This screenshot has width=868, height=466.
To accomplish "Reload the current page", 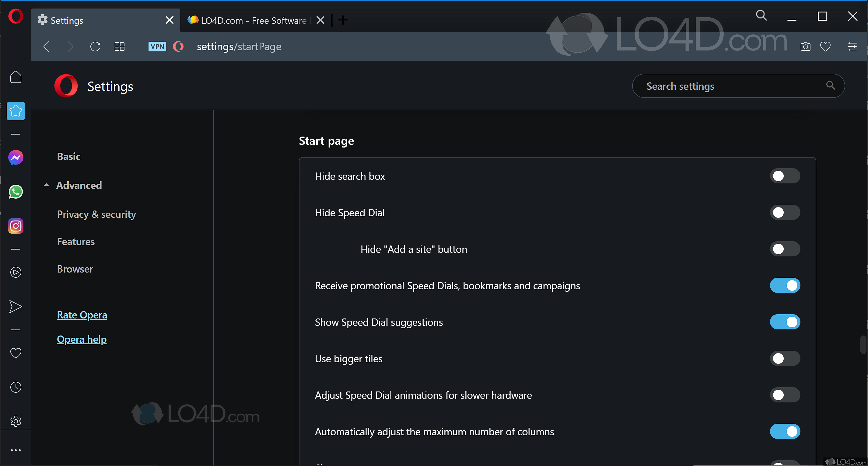I will click(x=95, y=47).
